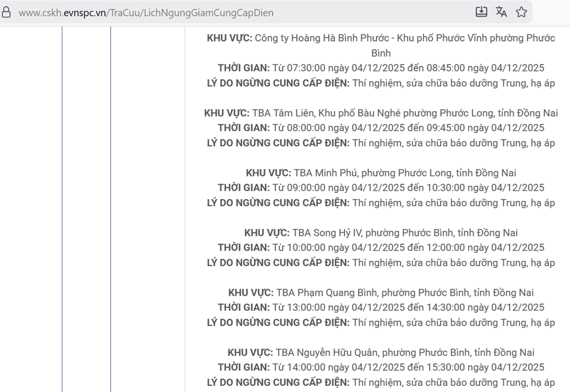Click the 09:00:00 to 10:30:00 time line

pyautogui.click(x=381, y=188)
